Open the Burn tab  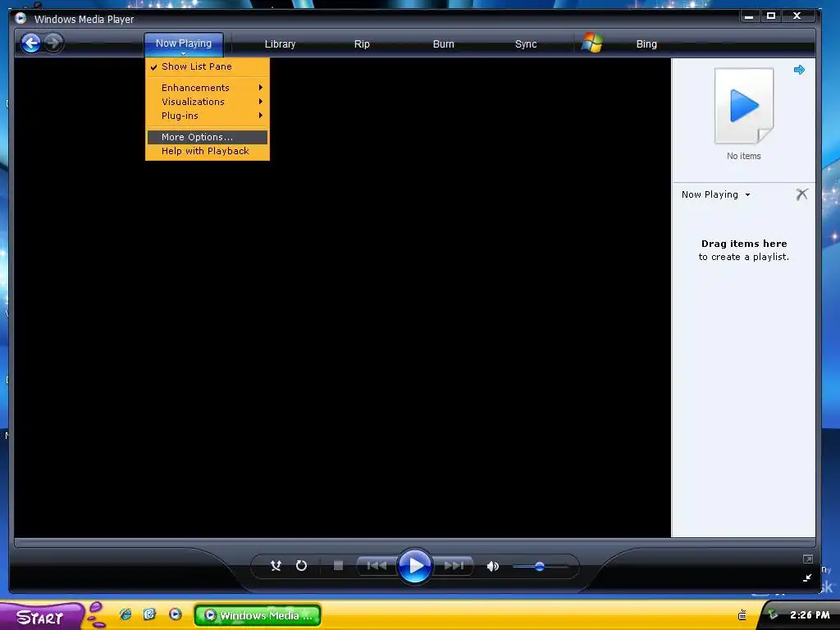click(x=444, y=44)
